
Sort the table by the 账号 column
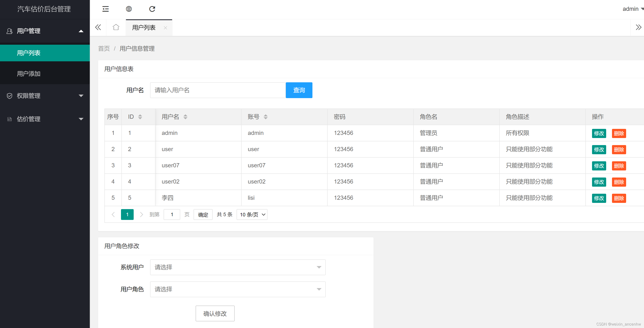click(265, 117)
